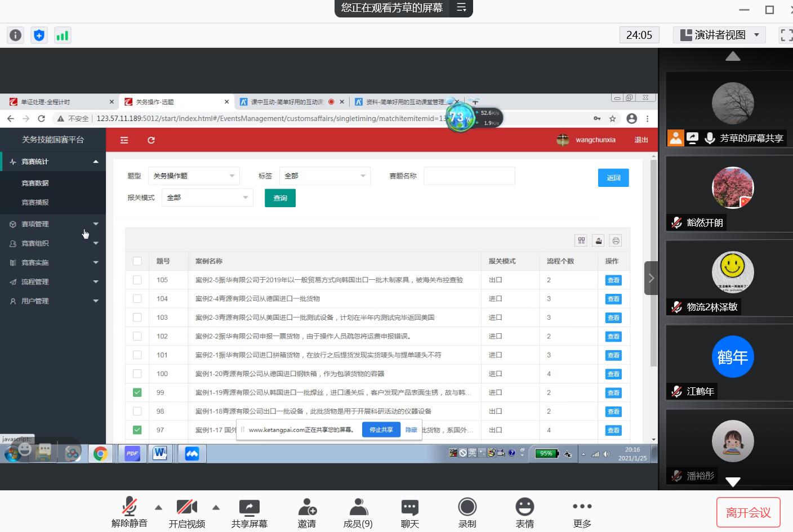Open the chat panel icon
Screen dimensions: 793x532
click(x=409, y=507)
